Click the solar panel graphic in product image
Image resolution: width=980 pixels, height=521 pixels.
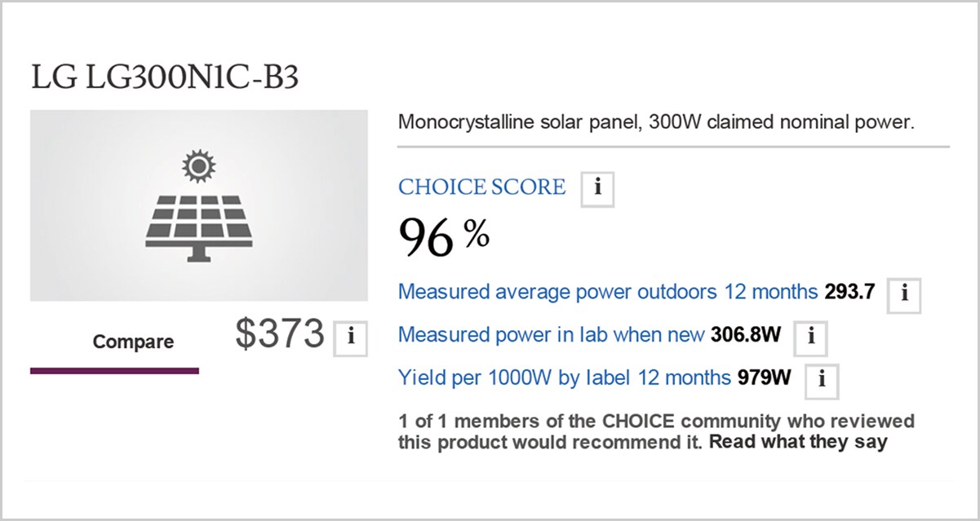tap(198, 226)
